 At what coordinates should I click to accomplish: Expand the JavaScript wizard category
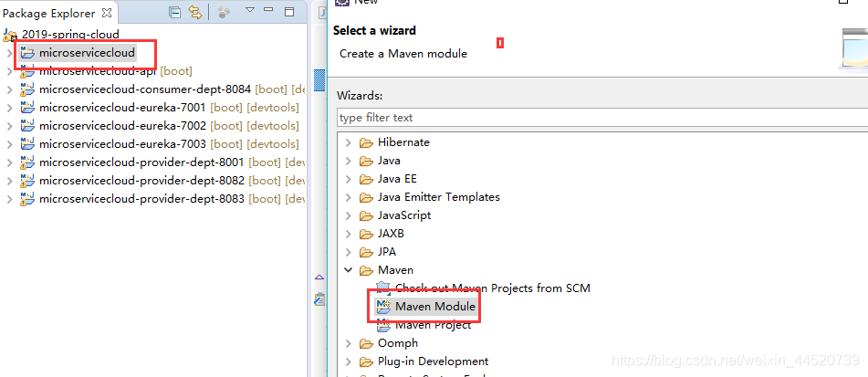(x=348, y=216)
